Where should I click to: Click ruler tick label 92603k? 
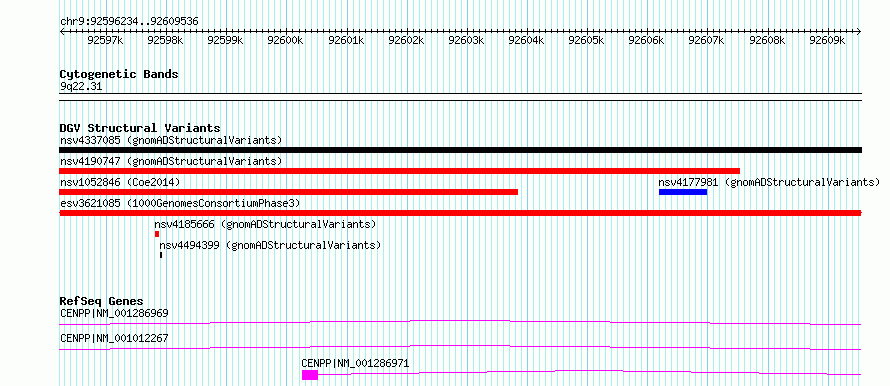click(466, 40)
